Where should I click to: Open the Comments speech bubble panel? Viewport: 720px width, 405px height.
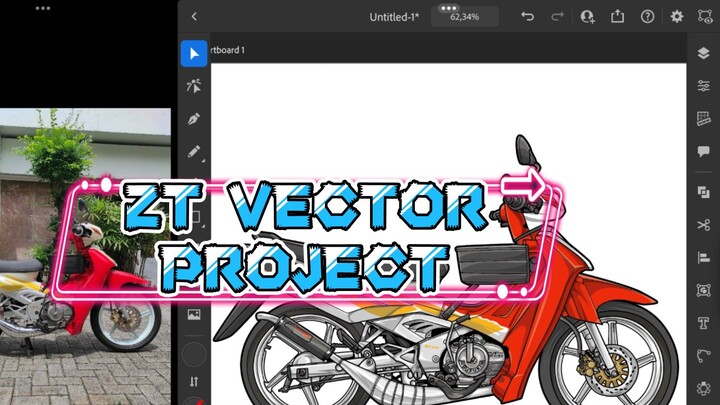tap(703, 151)
